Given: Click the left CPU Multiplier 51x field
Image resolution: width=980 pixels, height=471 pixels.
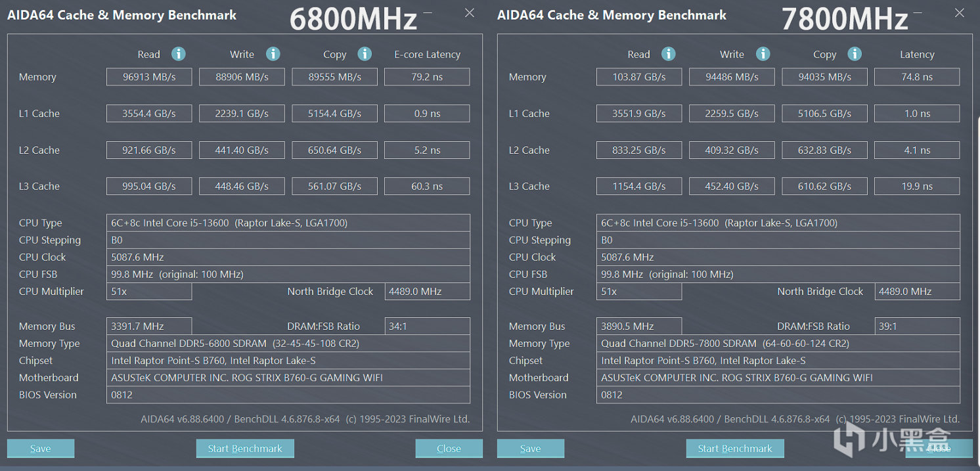Looking at the screenshot, I should click(x=149, y=292).
